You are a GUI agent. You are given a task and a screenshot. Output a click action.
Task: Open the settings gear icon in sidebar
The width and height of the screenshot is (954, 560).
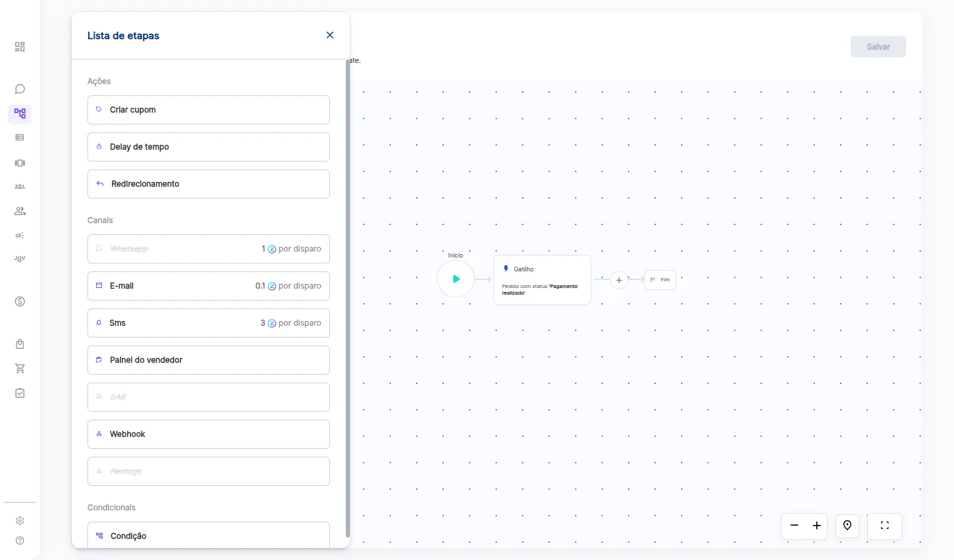point(20,521)
